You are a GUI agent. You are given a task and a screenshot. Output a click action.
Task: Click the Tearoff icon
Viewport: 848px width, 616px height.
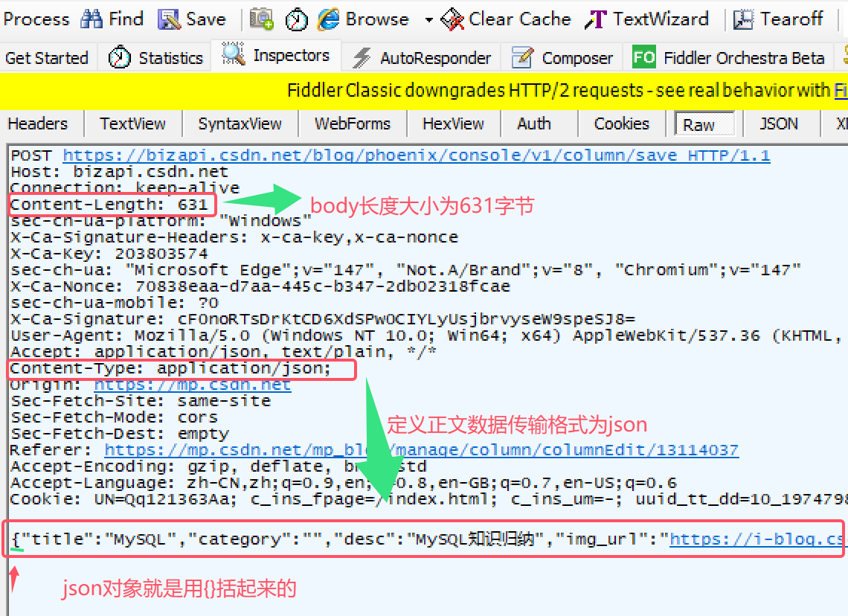click(743, 19)
